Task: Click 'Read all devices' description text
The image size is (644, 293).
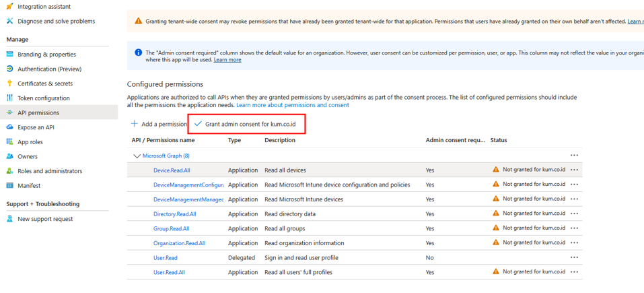Action: coord(285,170)
